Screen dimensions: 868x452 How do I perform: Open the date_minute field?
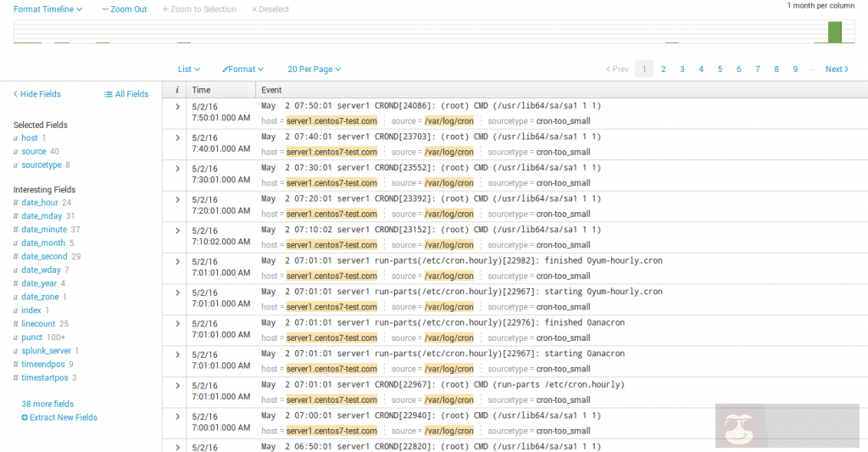(x=44, y=229)
